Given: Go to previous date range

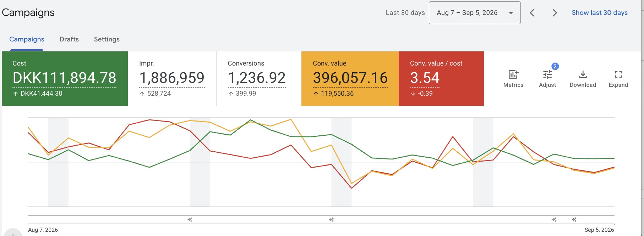Looking at the screenshot, I should tap(532, 13).
